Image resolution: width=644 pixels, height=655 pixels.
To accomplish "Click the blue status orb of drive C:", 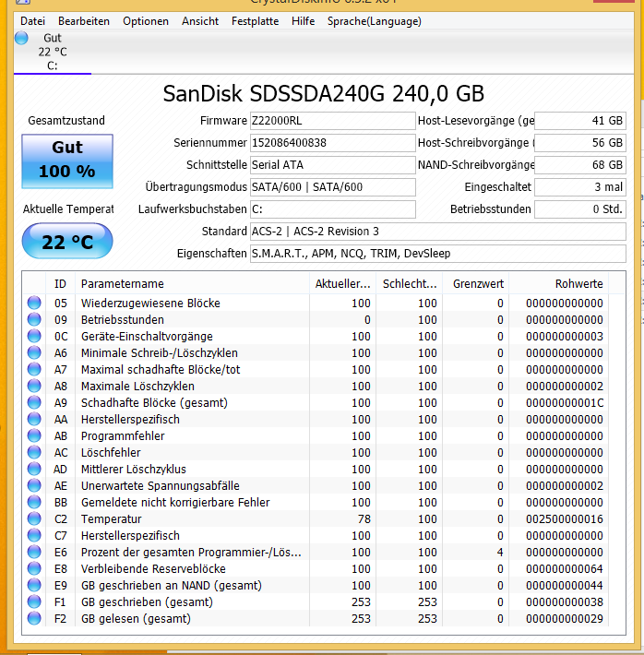I will [x=21, y=38].
